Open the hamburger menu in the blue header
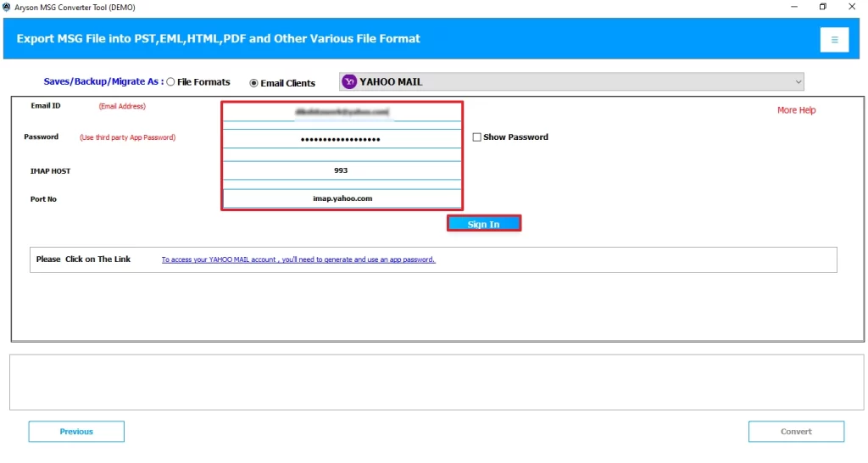Viewport: 868px width, 463px height. pos(834,39)
